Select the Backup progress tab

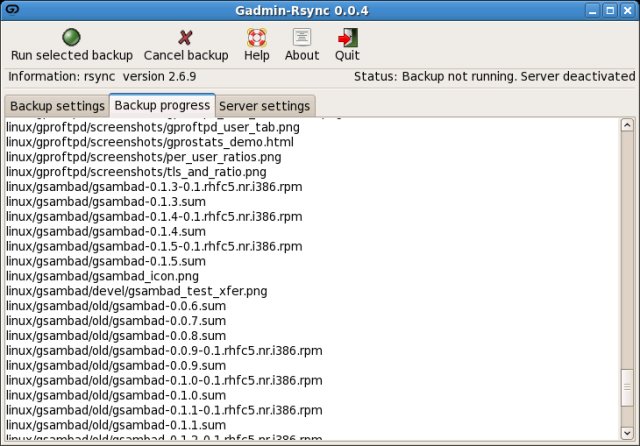tap(161, 105)
